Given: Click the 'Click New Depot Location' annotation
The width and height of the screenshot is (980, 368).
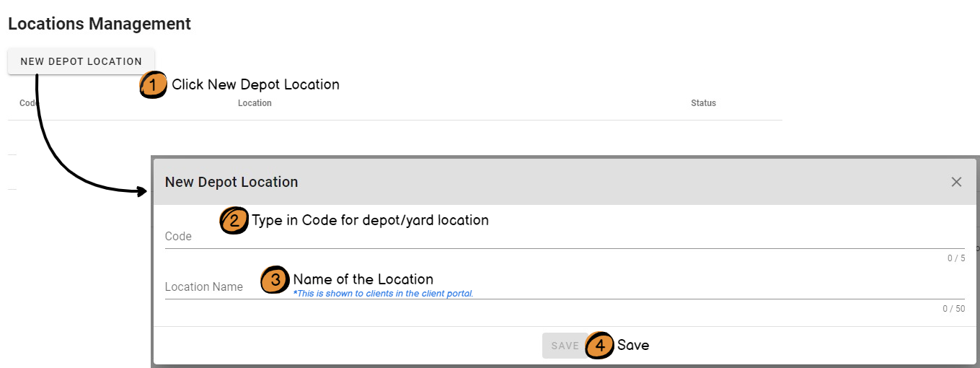Looking at the screenshot, I should click(255, 84).
